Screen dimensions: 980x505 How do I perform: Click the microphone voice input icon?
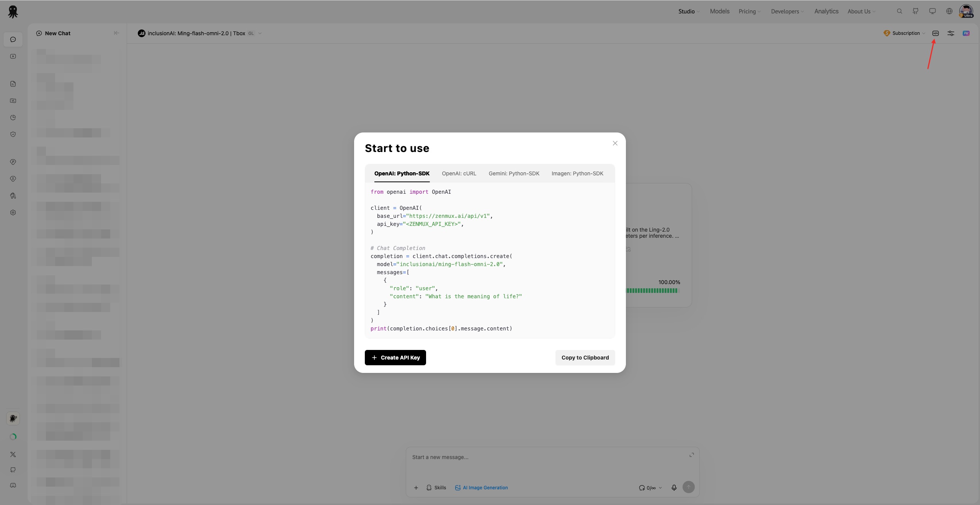[674, 488]
